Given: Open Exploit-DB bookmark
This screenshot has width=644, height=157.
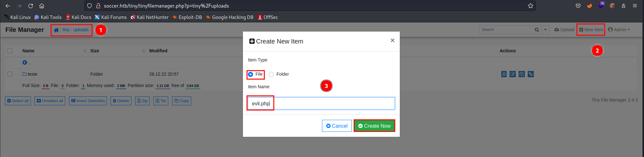Looking at the screenshot, I should click(x=187, y=17).
